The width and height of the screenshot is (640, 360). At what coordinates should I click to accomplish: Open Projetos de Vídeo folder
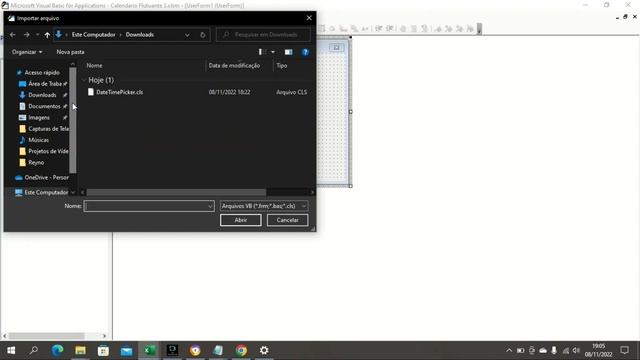pos(48,151)
